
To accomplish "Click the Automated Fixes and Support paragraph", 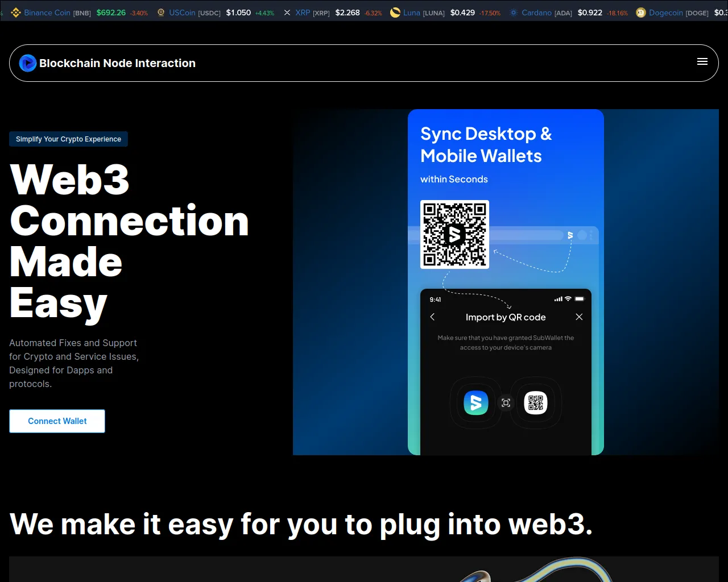I will (74, 363).
